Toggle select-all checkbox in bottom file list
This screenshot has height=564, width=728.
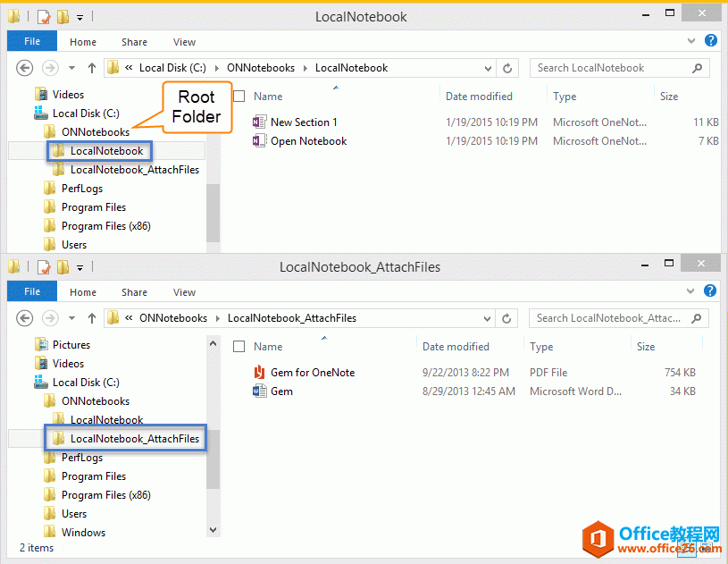238,347
